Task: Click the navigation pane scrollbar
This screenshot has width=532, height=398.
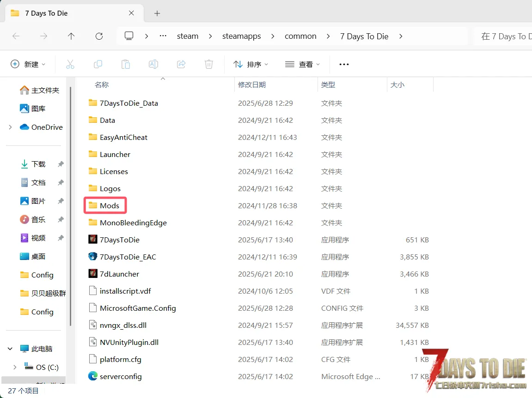Action: 71,207
